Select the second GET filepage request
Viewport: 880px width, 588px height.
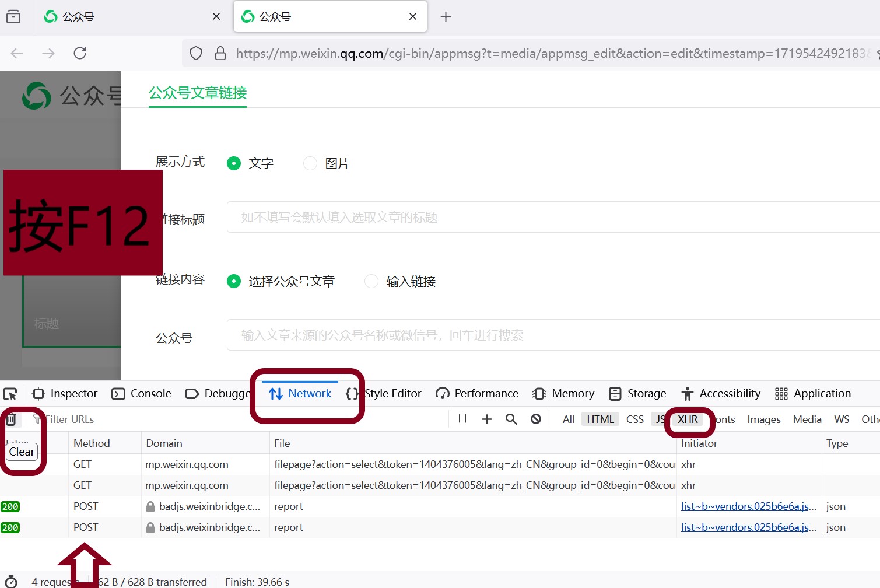440,485
